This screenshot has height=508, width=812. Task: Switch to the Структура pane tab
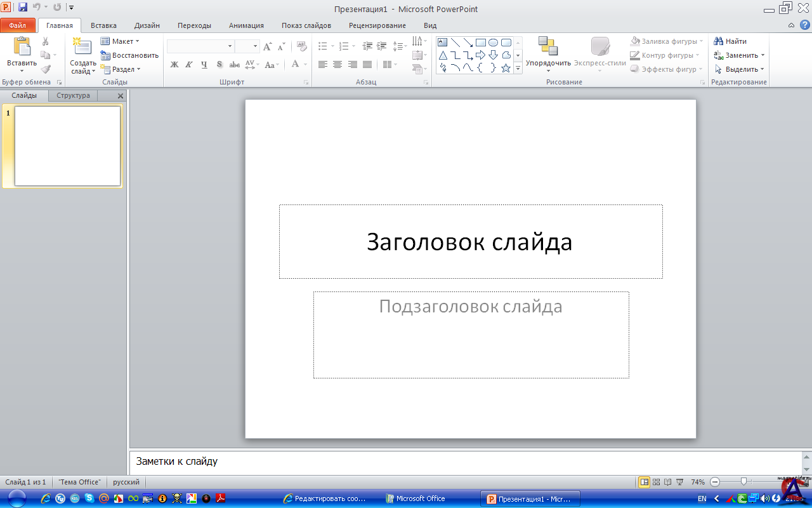point(73,96)
